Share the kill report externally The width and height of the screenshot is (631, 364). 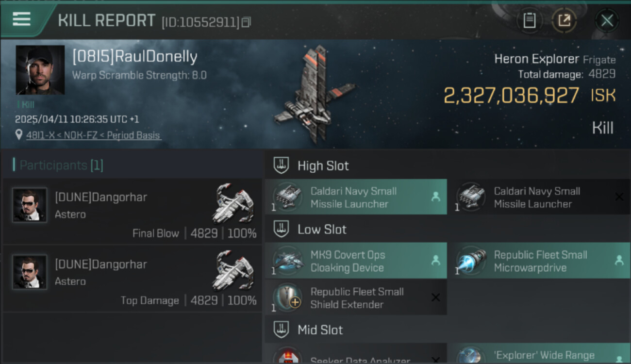pyautogui.click(x=564, y=20)
